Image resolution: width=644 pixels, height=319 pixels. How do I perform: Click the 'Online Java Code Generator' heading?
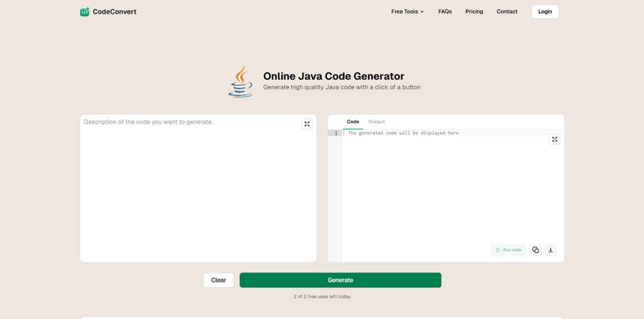(x=333, y=76)
